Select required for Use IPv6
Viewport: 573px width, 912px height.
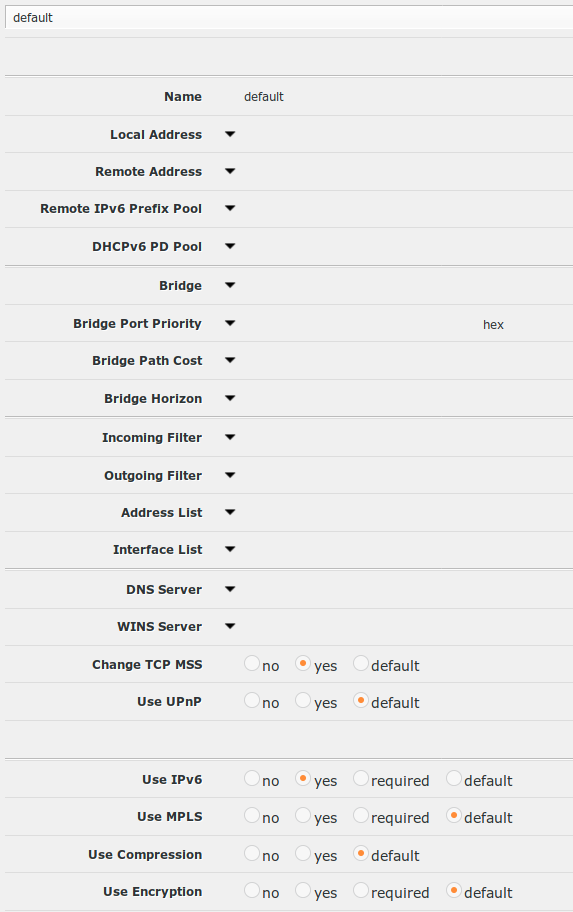click(361, 778)
